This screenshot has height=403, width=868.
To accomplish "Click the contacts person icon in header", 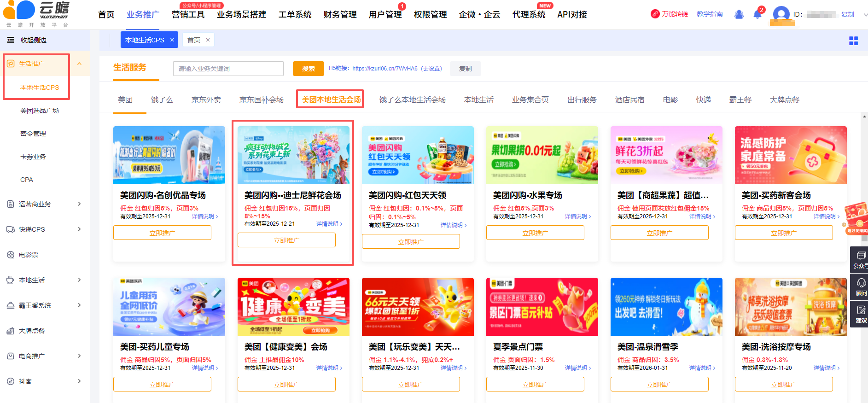I will click(739, 15).
